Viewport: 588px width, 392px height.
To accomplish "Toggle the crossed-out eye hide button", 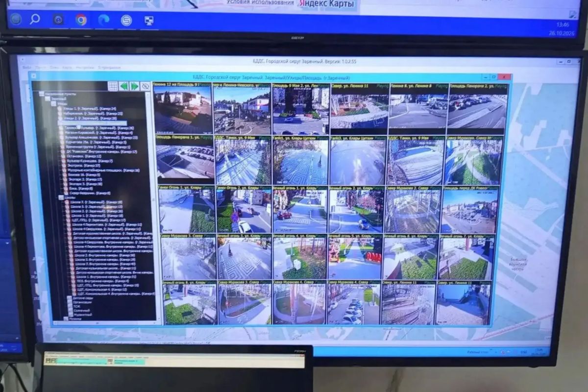I will [x=145, y=86].
